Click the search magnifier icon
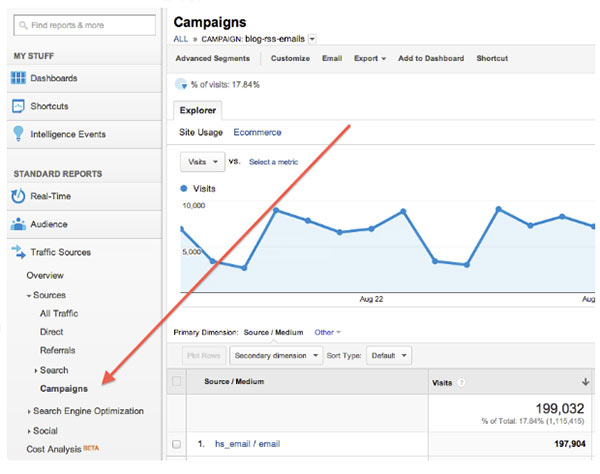Viewport: 600px width, 474px height. (23, 25)
